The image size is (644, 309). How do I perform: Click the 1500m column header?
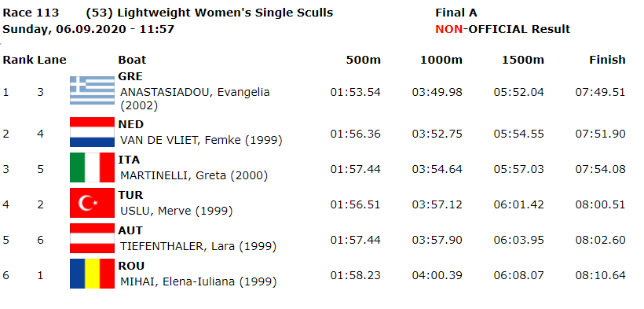(x=523, y=60)
